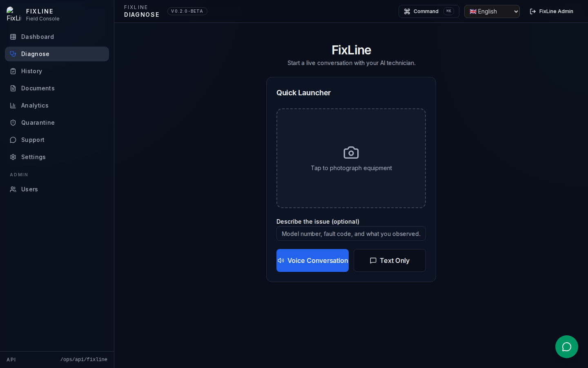The image size is (588, 368).
Task: Click the History clock icon
Action: 13,71
